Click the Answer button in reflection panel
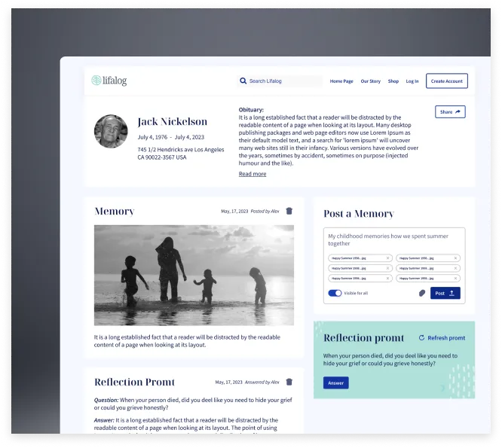The width and height of the screenshot is (502, 448). (x=335, y=382)
